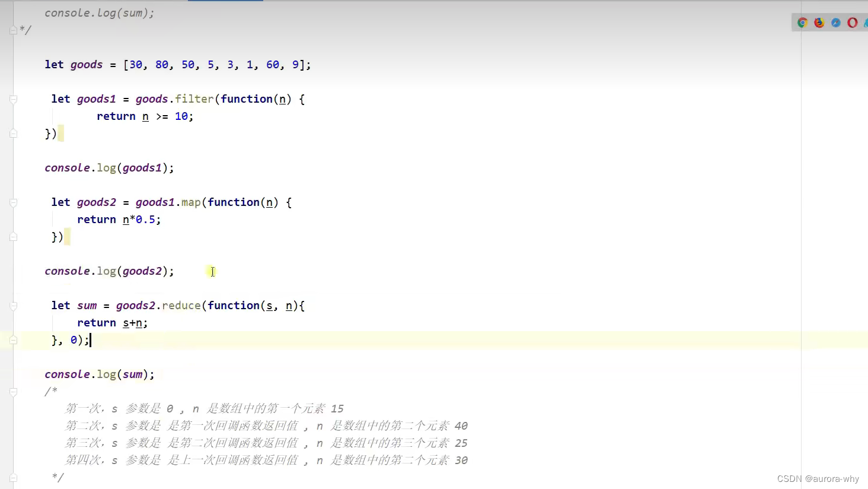Image resolution: width=868 pixels, height=489 pixels.
Task: Click the 'map' method name
Action: pyautogui.click(x=191, y=202)
